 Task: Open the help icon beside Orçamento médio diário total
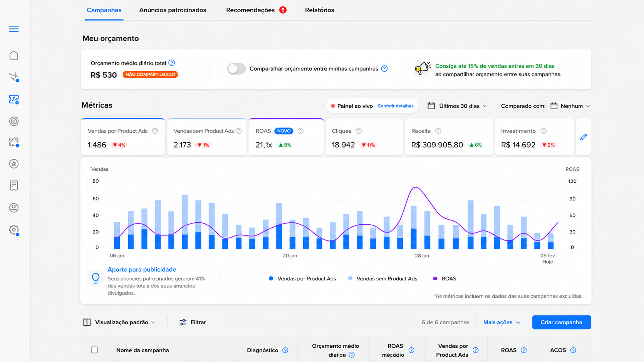click(x=172, y=63)
